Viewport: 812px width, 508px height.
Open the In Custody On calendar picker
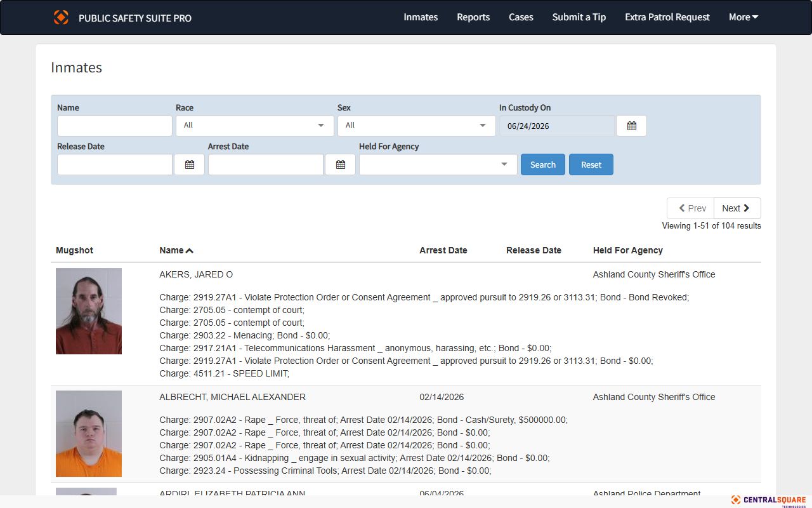(x=631, y=126)
